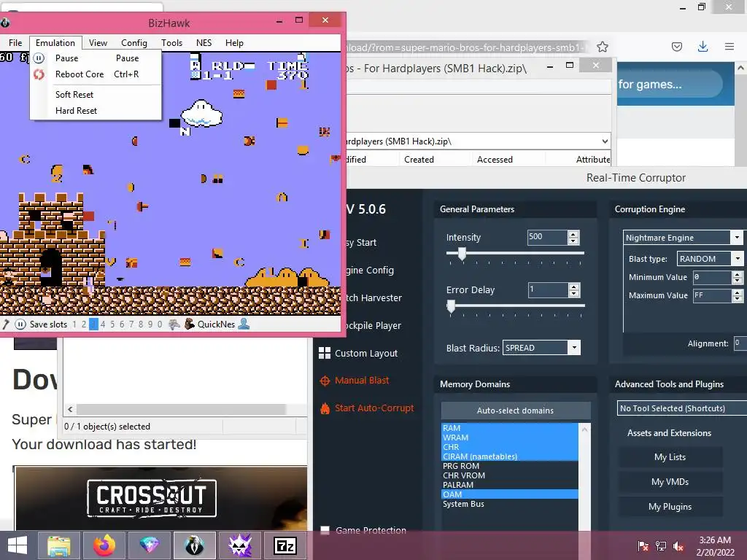Screen dimensions: 747x560
Task: Open the File menu in BizHawk
Action: point(15,43)
